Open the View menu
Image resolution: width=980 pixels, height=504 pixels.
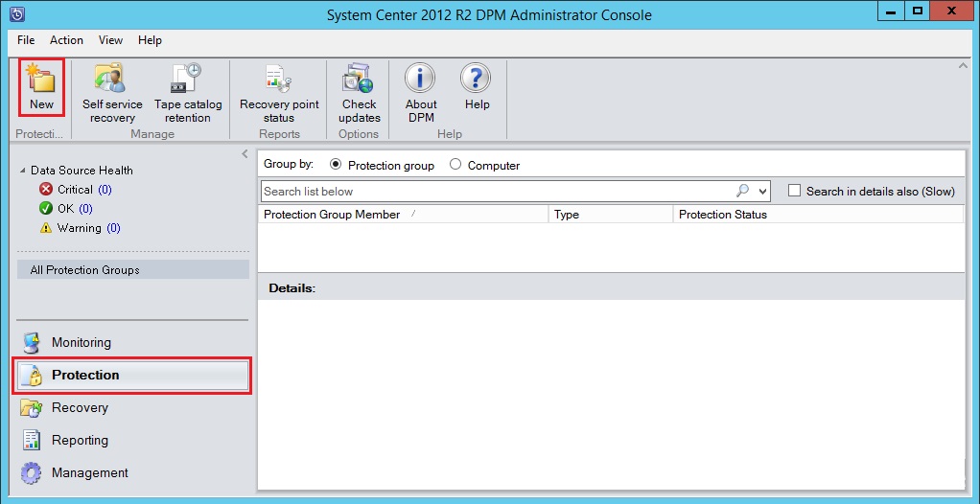click(x=110, y=40)
